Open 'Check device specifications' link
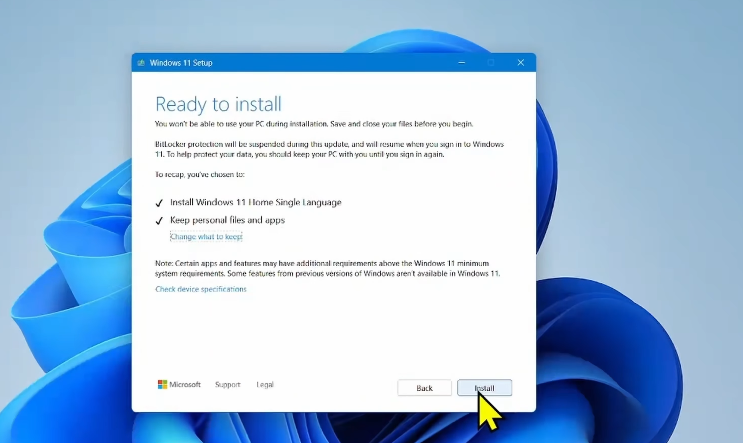 (x=201, y=289)
